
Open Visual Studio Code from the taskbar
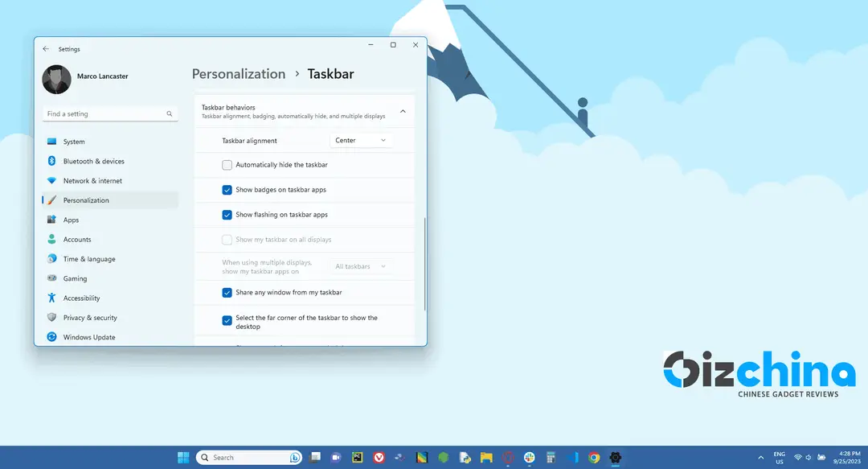[572, 458]
